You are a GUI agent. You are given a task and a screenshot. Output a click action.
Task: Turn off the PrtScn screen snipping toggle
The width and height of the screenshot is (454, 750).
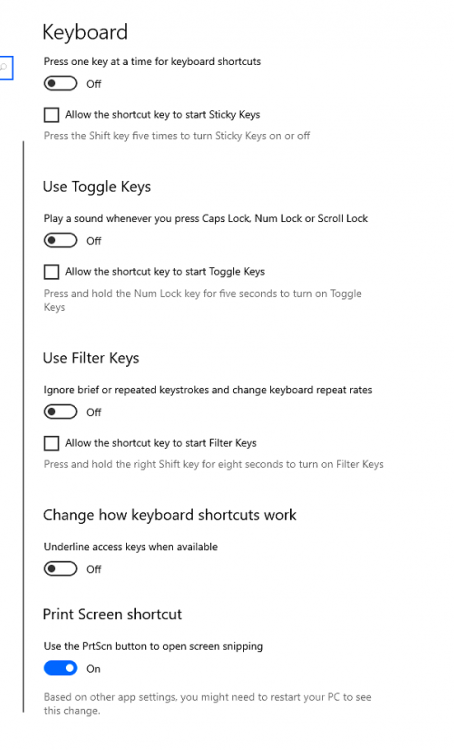pos(60,668)
